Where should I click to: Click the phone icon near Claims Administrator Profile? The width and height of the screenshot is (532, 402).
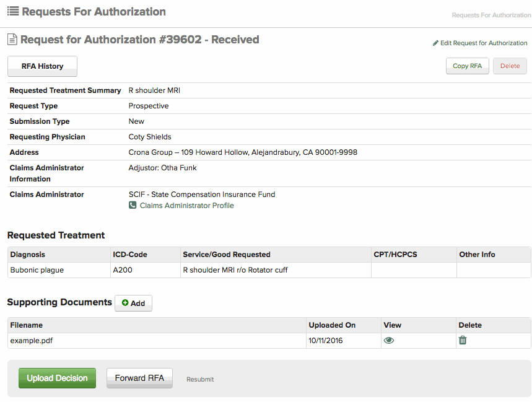pyautogui.click(x=133, y=206)
